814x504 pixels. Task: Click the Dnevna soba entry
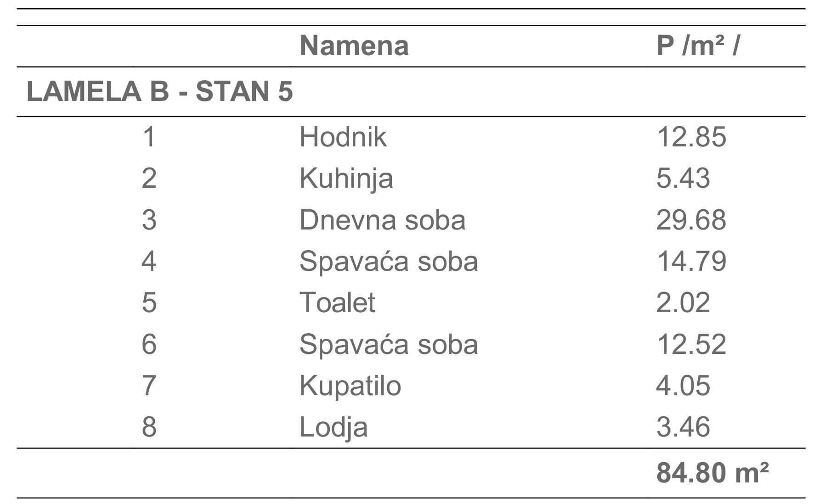pyautogui.click(x=382, y=219)
